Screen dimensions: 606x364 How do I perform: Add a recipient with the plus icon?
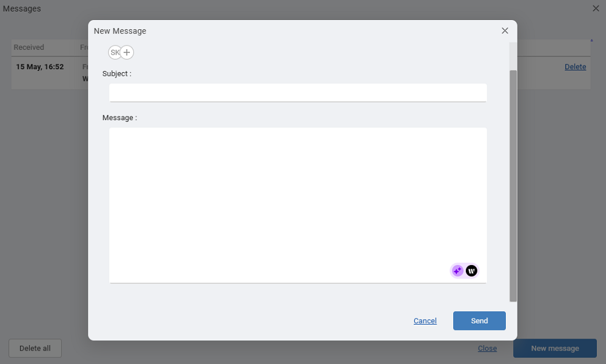pyautogui.click(x=127, y=53)
